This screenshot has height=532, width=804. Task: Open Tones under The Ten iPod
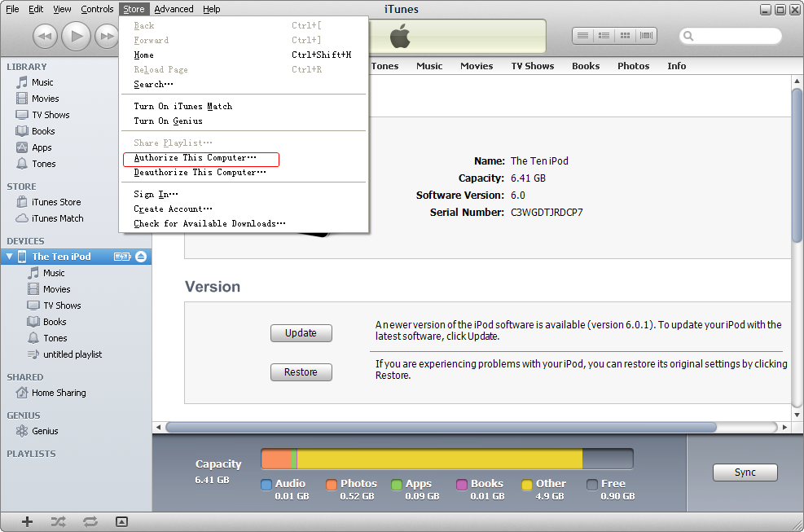[x=55, y=339]
